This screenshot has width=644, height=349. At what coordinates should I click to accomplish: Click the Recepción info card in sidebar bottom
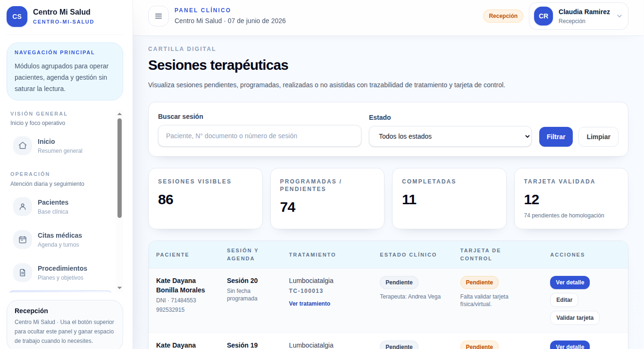coord(65,325)
